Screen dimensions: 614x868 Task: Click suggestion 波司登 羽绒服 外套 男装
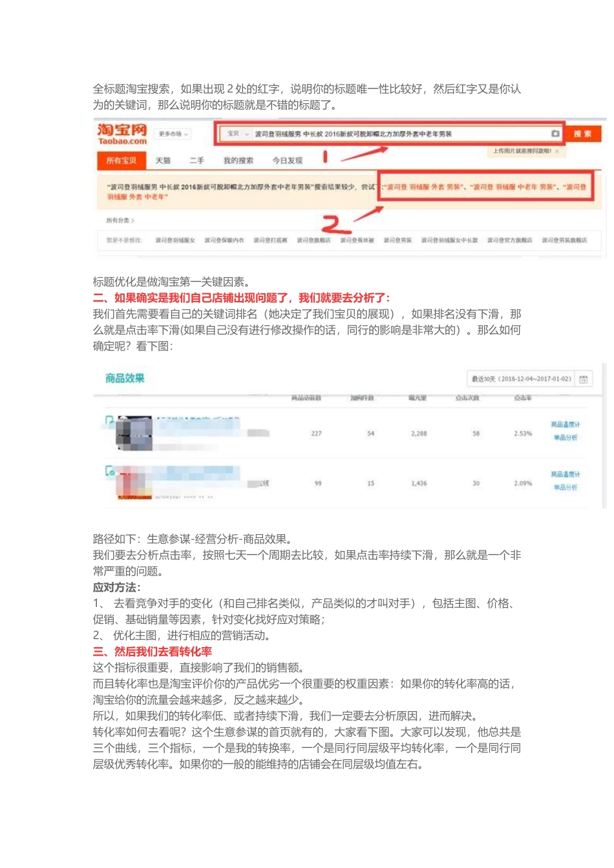point(423,187)
